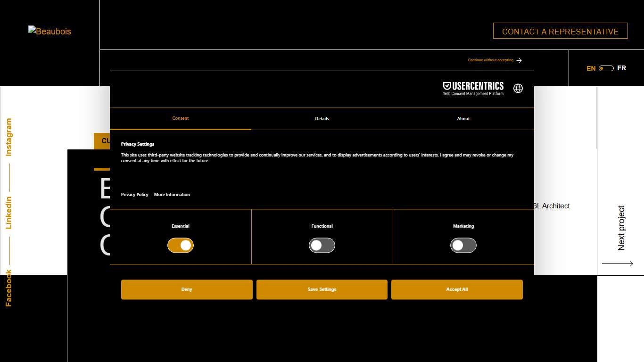644x362 pixels.
Task: Open the About tab
Action: click(x=463, y=119)
